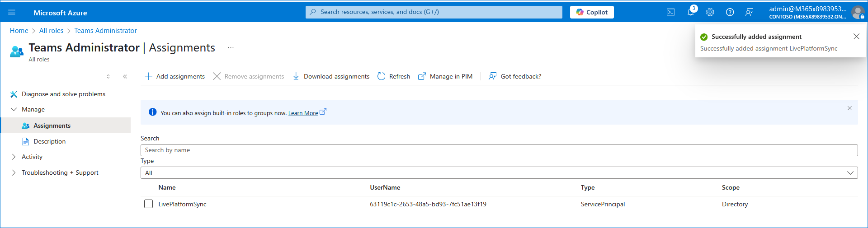
Task: Open portal settings gear
Action: point(710,12)
